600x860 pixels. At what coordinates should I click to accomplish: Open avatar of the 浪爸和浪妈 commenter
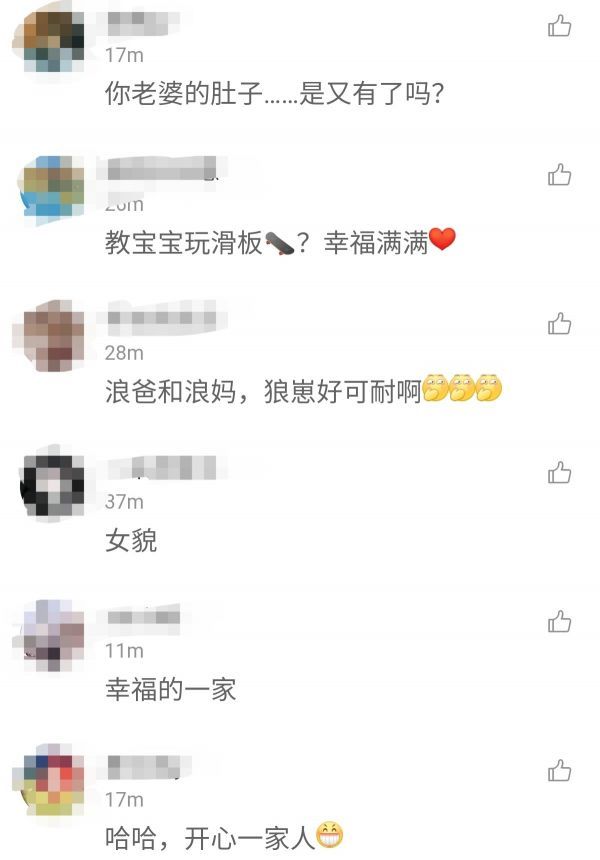coord(50,336)
